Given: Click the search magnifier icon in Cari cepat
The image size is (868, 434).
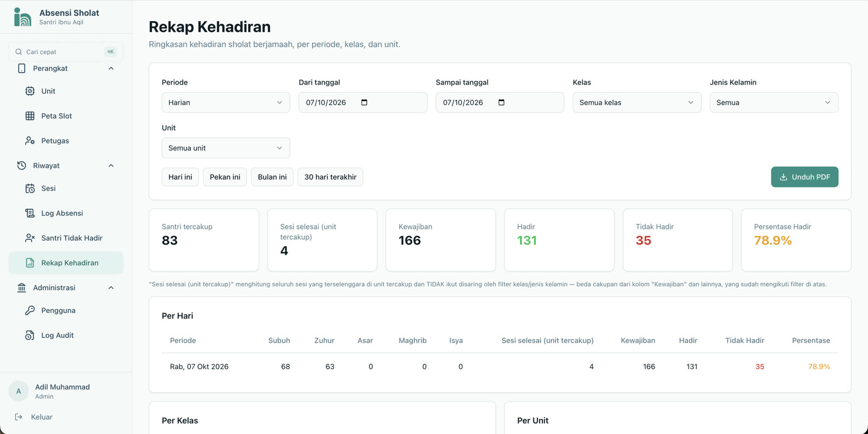Looking at the screenshot, I should point(18,52).
